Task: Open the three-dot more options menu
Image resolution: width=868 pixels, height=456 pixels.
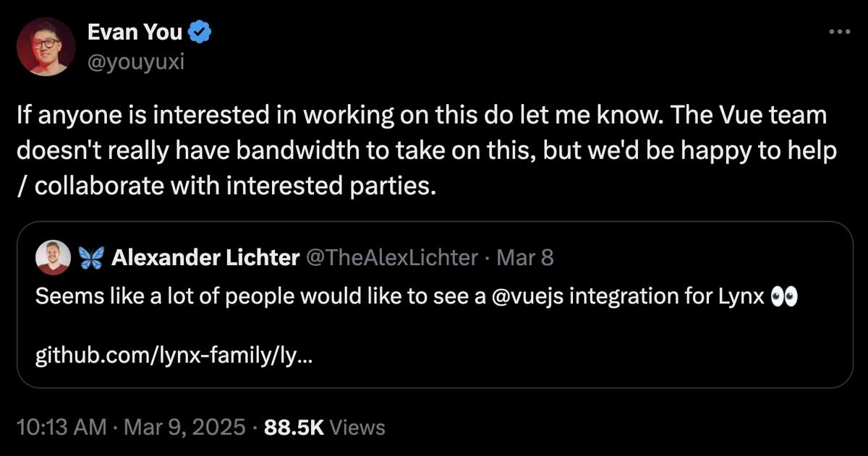Action: (x=839, y=32)
